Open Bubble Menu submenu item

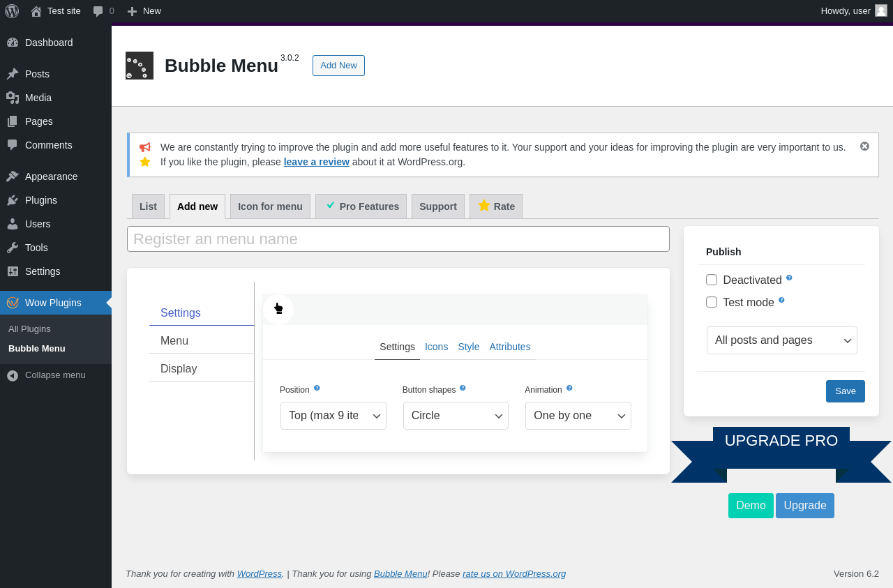point(56,349)
